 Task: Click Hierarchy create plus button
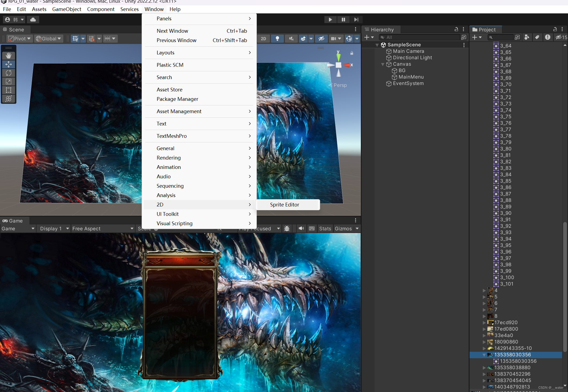[x=369, y=37]
